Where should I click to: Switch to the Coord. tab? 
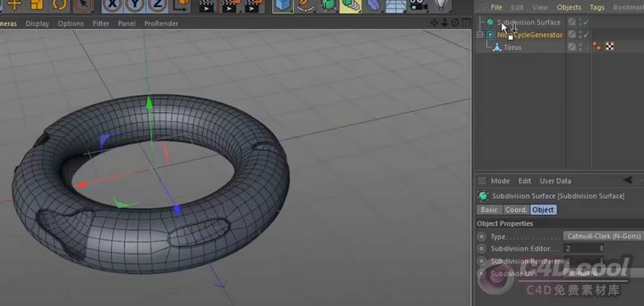click(516, 209)
